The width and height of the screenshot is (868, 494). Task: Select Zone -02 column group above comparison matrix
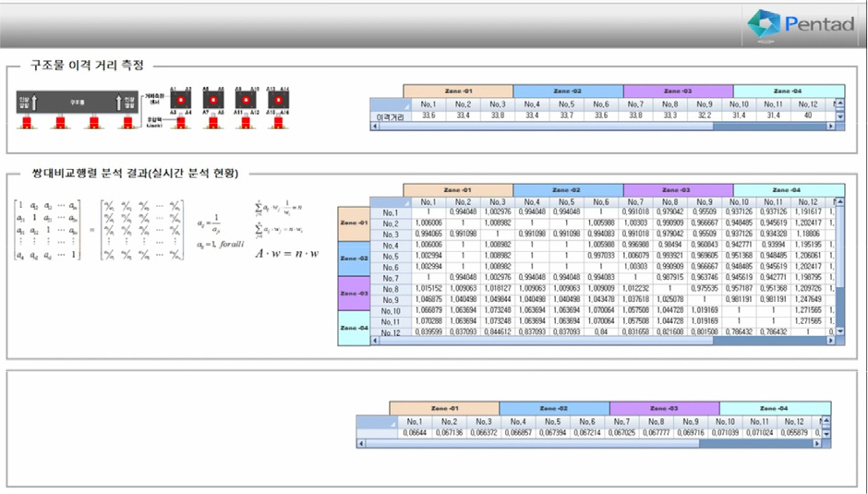[568, 190]
